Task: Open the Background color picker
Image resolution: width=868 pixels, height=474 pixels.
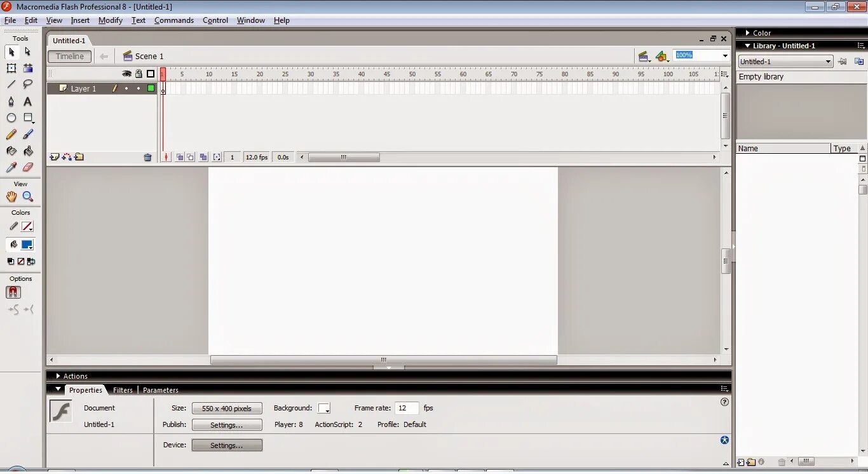Action: click(324, 408)
